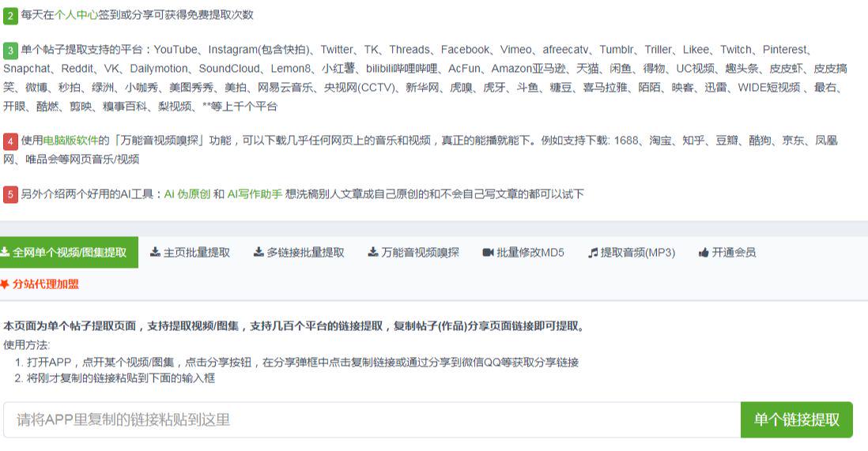The height and width of the screenshot is (451, 868).
Task: Click the red number 4 badge
Action: tap(10, 141)
